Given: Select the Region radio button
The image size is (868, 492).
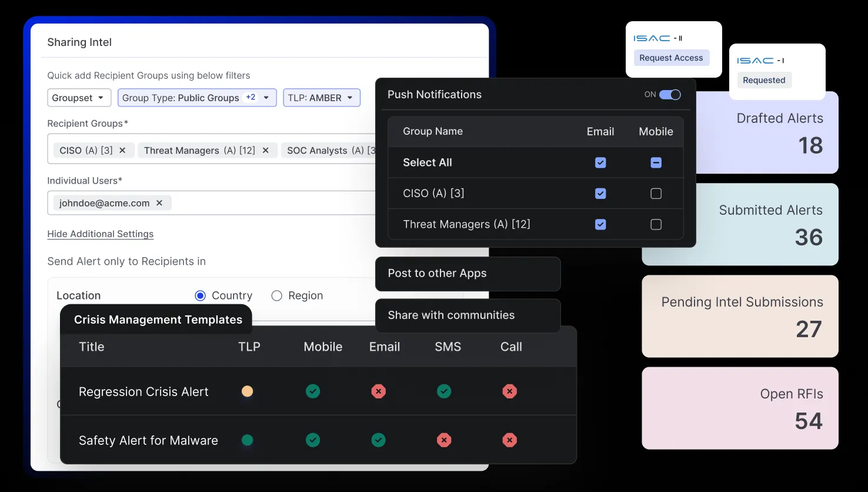Looking at the screenshot, I should pos(277,296).
